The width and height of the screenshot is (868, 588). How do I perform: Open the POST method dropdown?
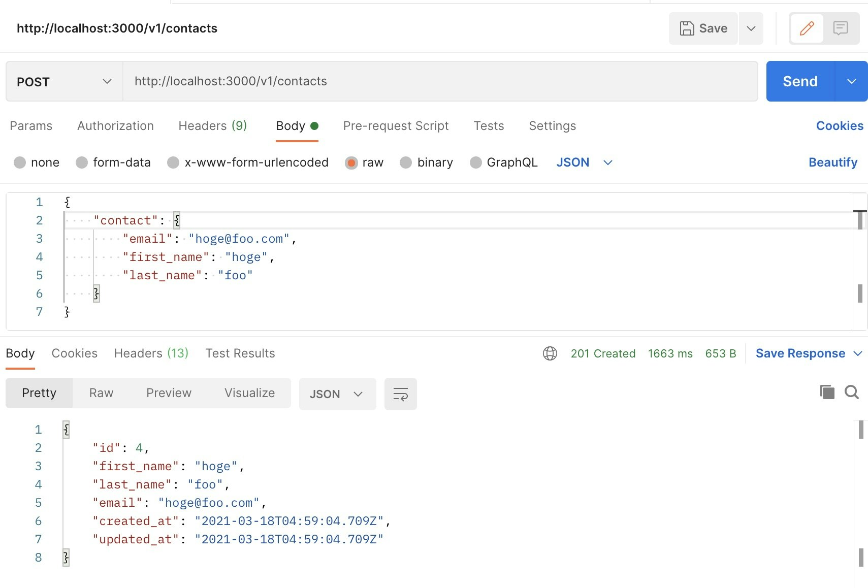64,82
